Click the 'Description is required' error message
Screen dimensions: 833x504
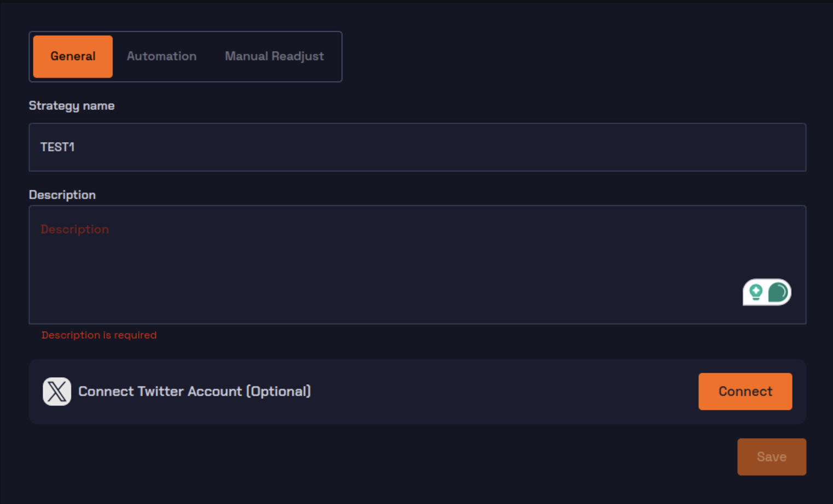[x=99, y=335]
